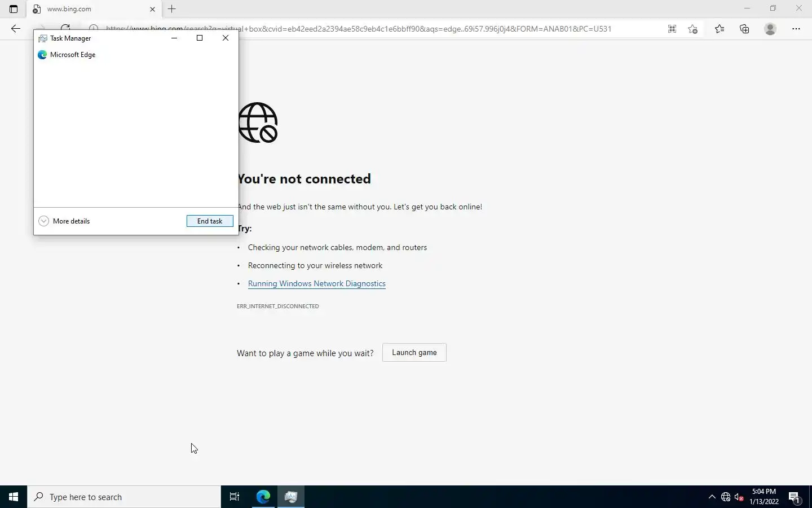Show hidden system tray icons
Screen dimensions: 812x508
[712, 497]
